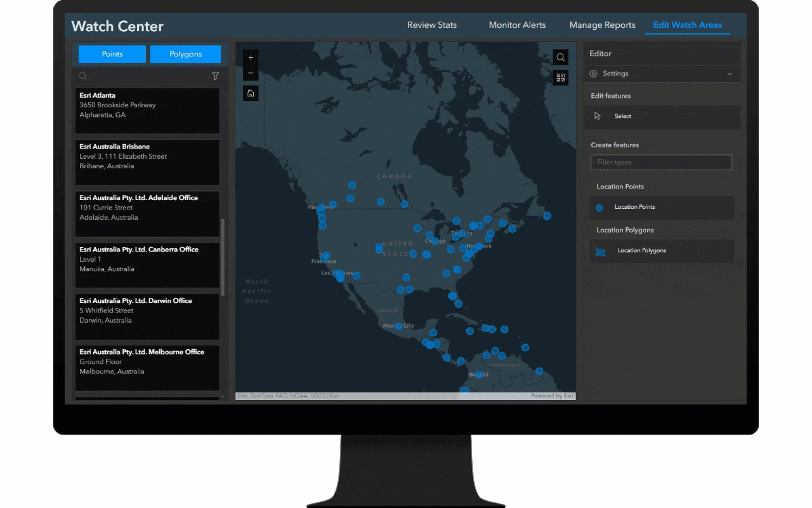This screenshot has height=508, width=812.
Task: Click the "Ground Floor" text
Action: tap(100, 362)
